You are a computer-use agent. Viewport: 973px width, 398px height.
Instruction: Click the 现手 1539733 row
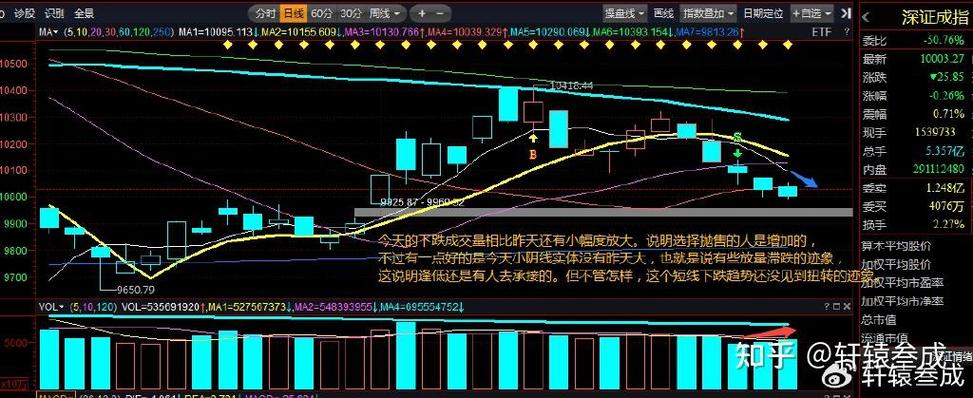point(915,132)
